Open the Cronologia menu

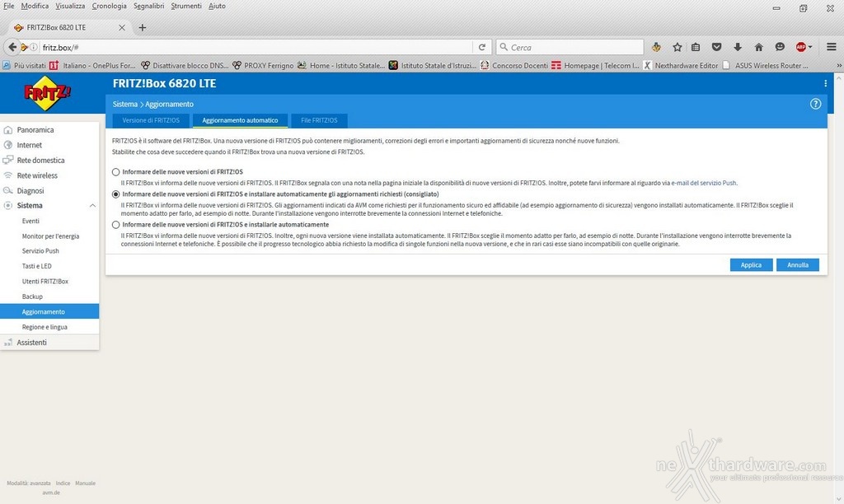click(x=110, y=6)
